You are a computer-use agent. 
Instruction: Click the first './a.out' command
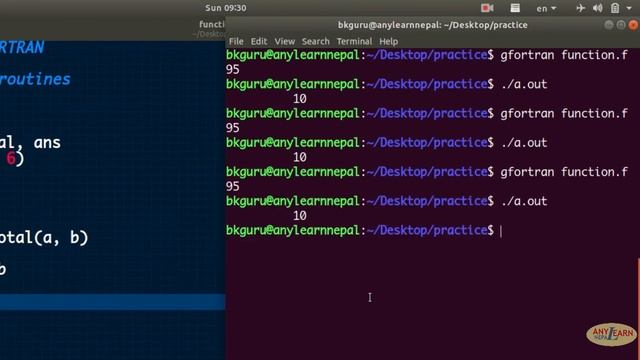pyautogui.click(x=524, y=84)
